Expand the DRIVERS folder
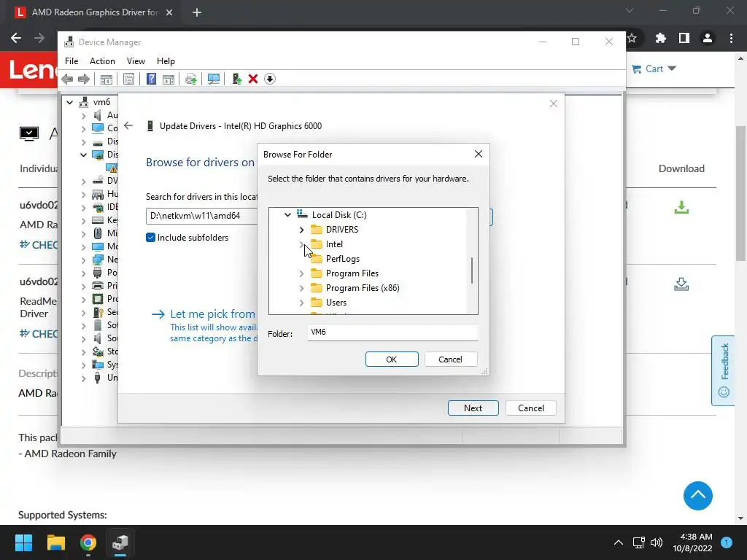Viewport: 747px width, 560px height. [x=301, y=230]
